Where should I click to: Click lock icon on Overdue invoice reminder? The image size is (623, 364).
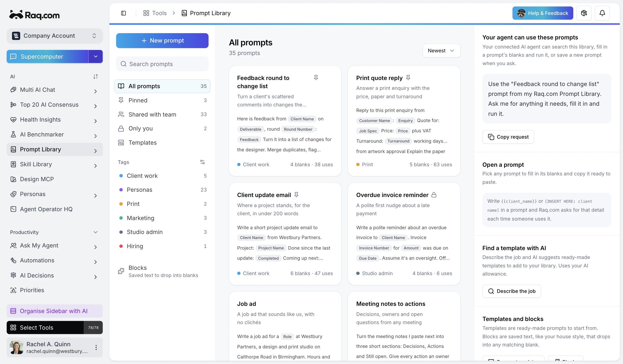434,195
